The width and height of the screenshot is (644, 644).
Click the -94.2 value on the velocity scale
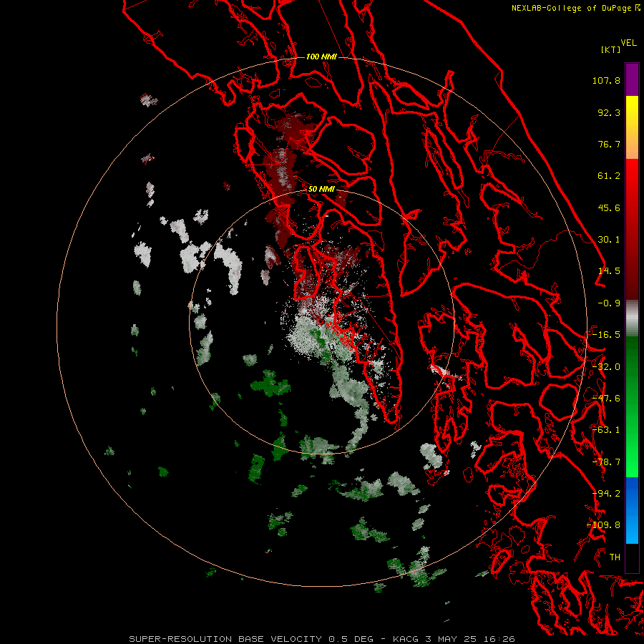[x=606, y=494]
